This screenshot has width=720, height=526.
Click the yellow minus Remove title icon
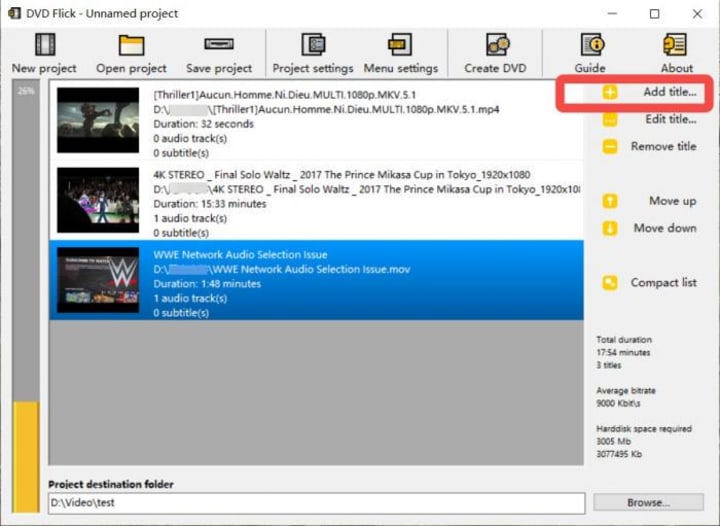[610, 147]
